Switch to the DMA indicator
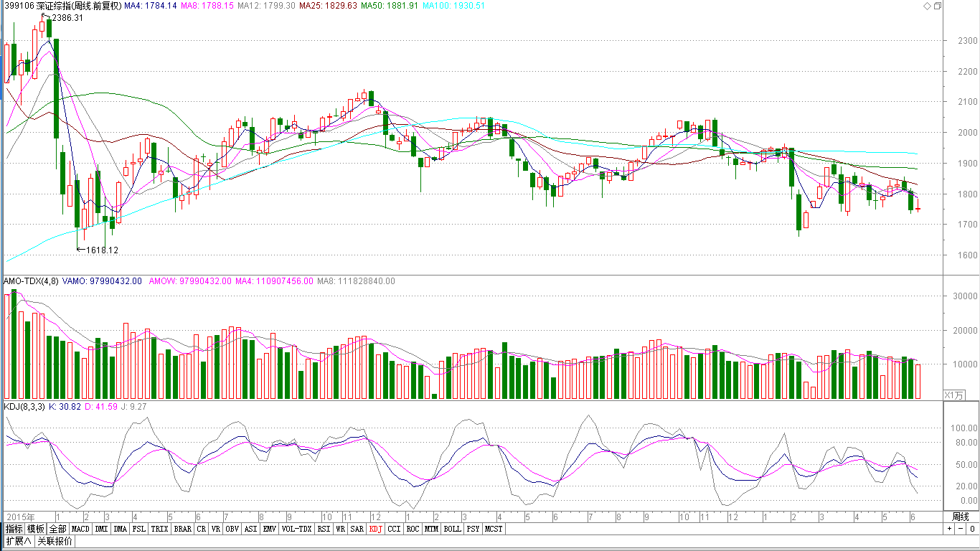Viewport: 980px width, 551px height. [120, 529]
